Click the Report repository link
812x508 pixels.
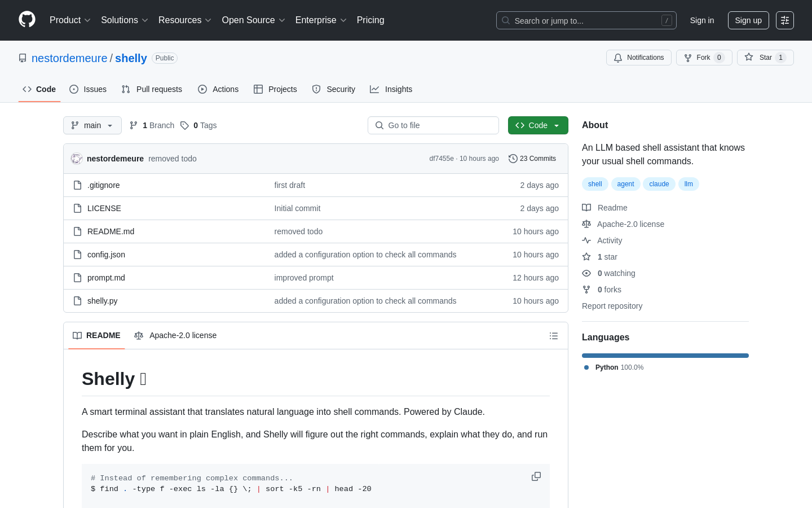(x=612, y=306)
